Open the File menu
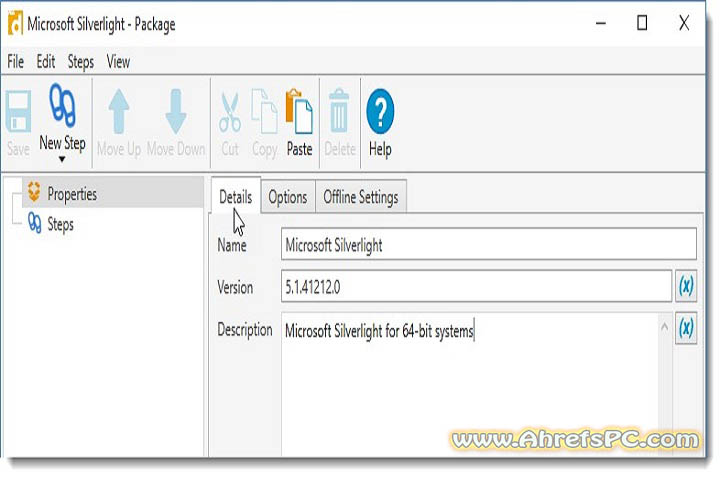720x480 pixels. point(15,62)
